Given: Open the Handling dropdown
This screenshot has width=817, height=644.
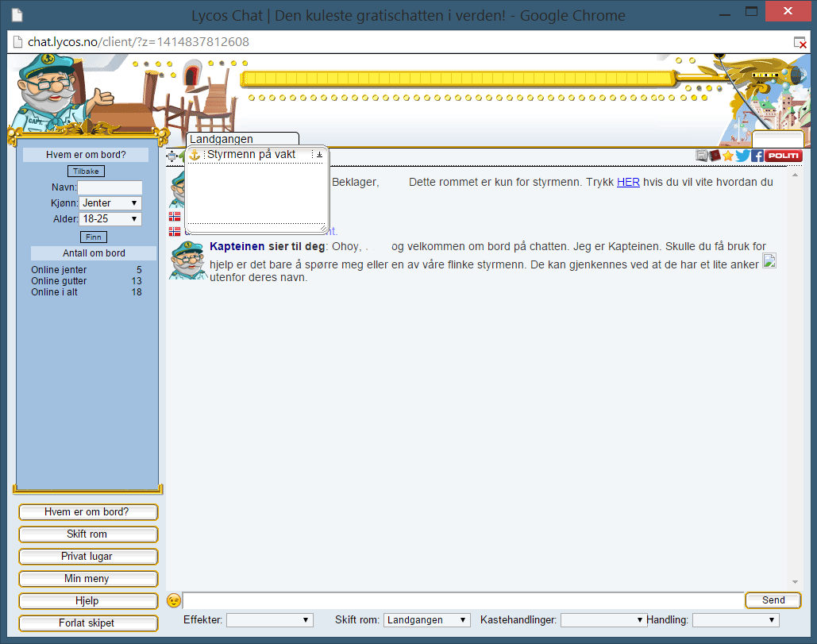Looking at the screenshot, I should (x=736, y=620).
